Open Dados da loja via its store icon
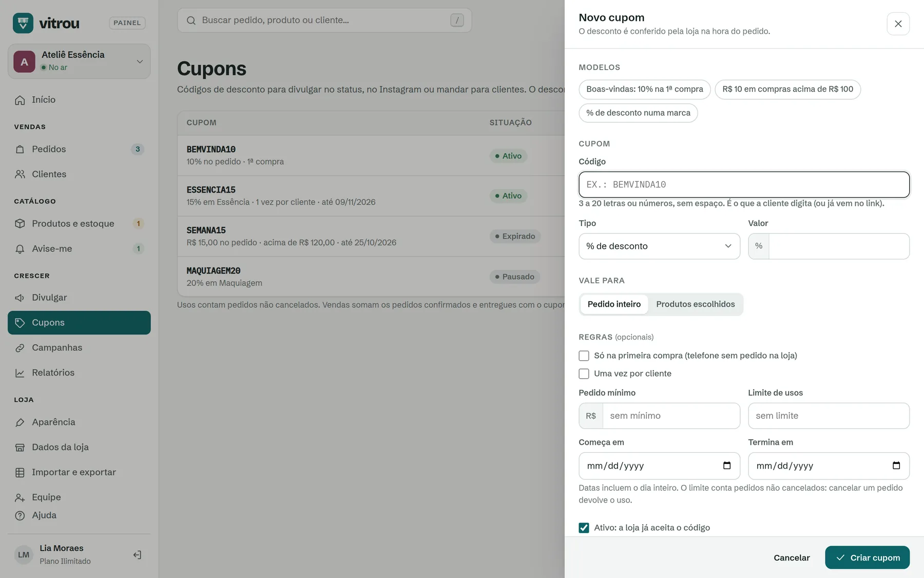Screen dimensions: 924x578 click(20, 448)
